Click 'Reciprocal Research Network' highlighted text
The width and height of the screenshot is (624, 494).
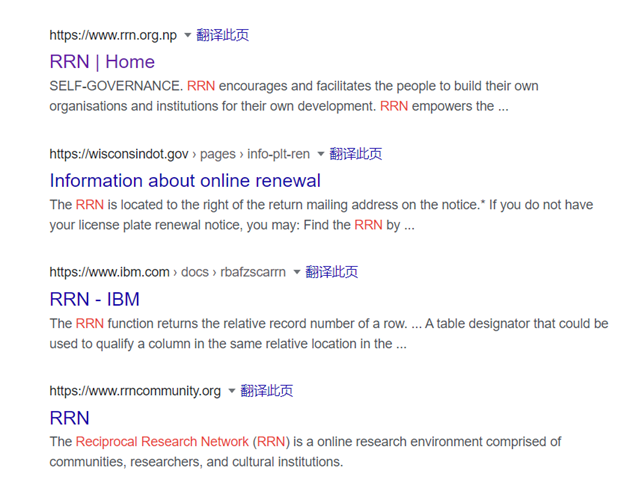pos(162,441)
